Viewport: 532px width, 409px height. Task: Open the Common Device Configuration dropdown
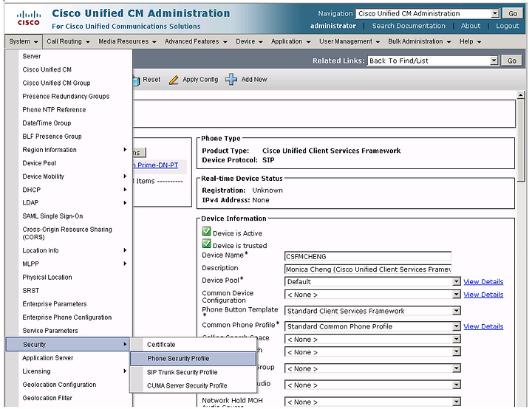click(x=457, y=295)
